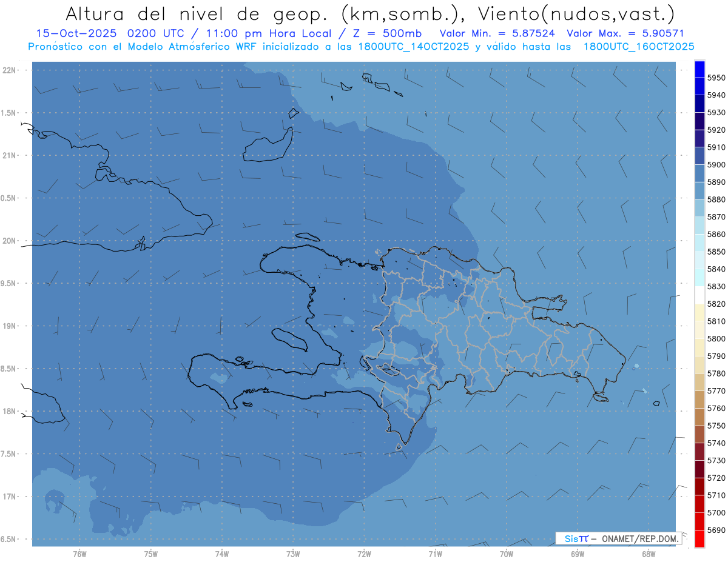Click the '5790' legend value
The height and width of the screenshot is (562, 728).
716,356
